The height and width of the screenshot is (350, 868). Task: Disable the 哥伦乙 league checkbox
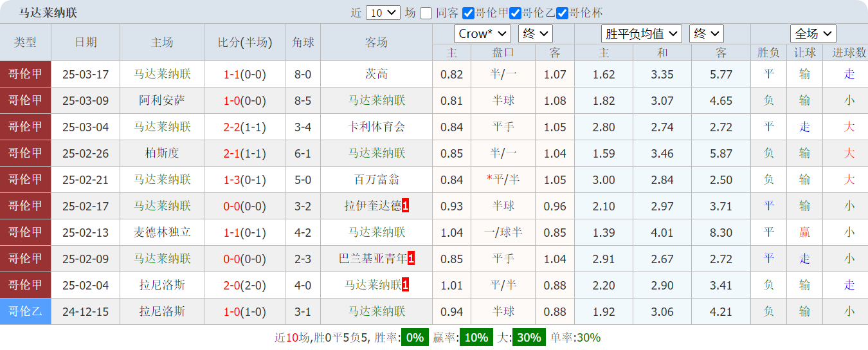(515, 13)
